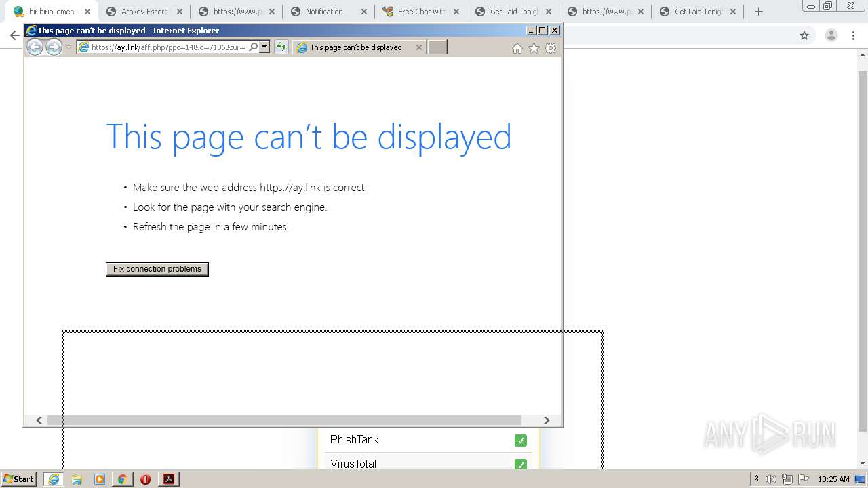Open the Windows Start menu
The image size is (868, 488).
[18, 479]
